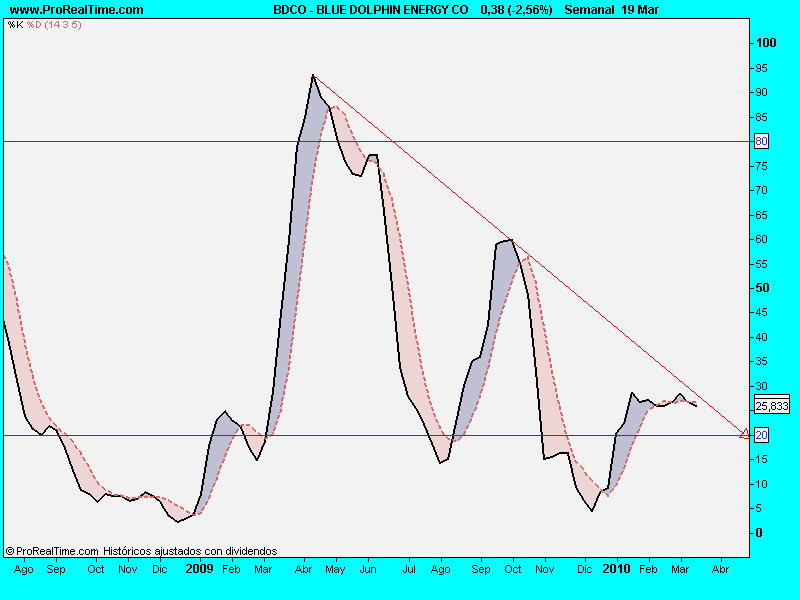
Task: Click the 100 axis label
Action: pyautogui.click(x=766, y=43)
